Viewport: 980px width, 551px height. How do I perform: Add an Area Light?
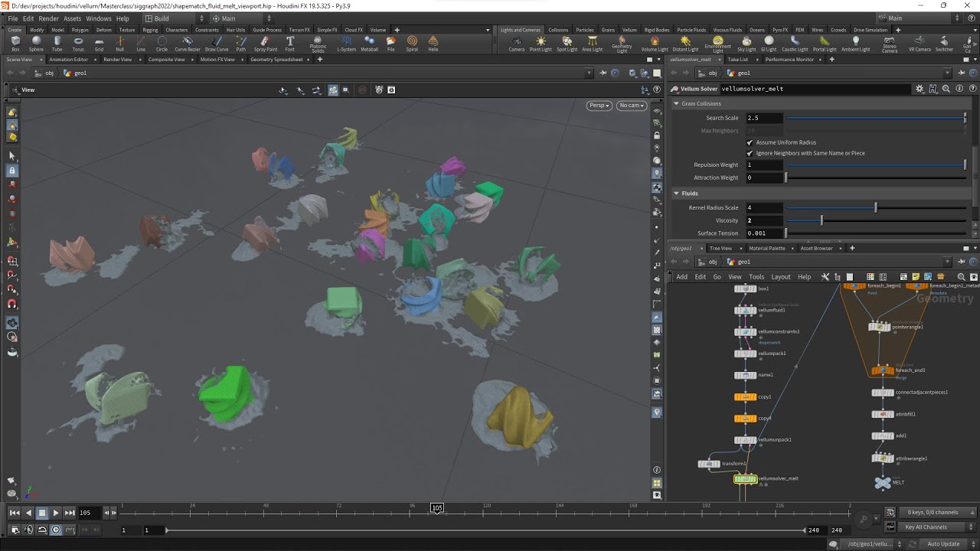[x=592, y=44]
